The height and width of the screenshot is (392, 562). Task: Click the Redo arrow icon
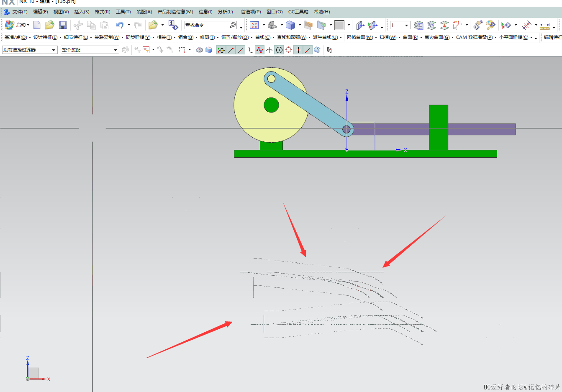[138, 25]
